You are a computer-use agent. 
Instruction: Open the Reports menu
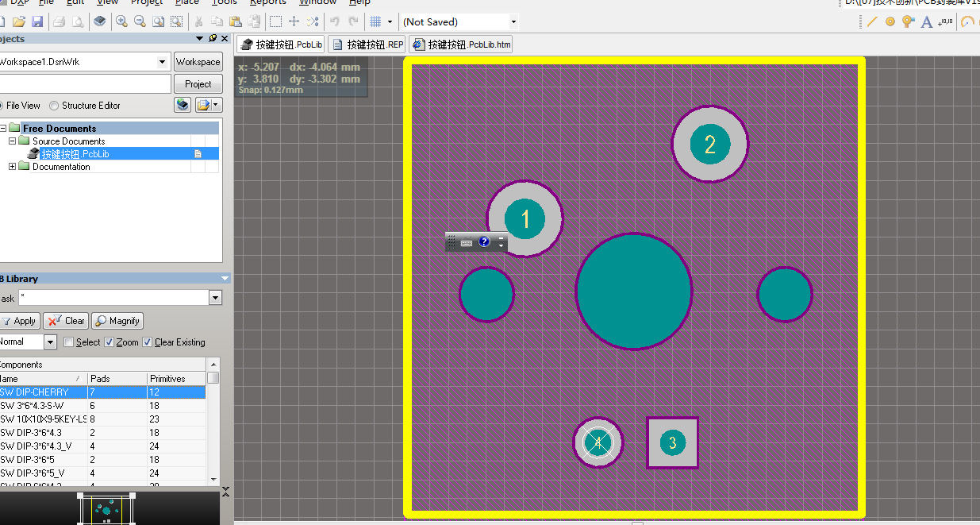pos(267,2)
